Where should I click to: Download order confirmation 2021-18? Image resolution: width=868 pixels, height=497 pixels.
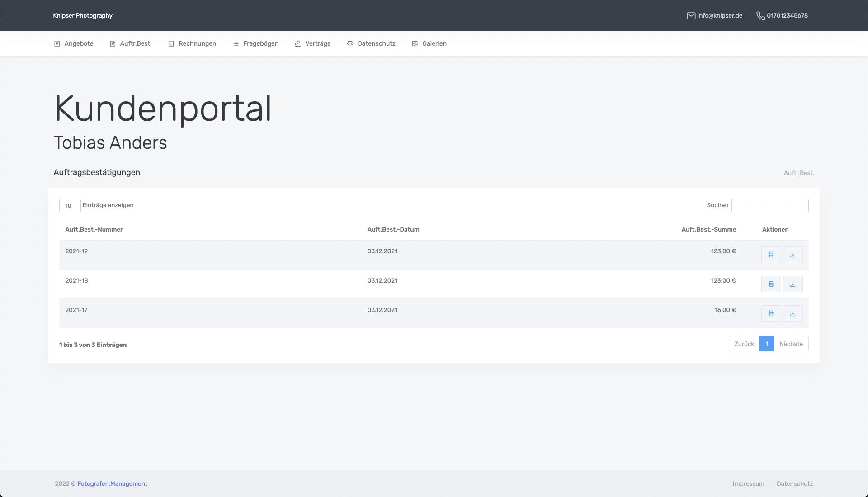[793, 284]
